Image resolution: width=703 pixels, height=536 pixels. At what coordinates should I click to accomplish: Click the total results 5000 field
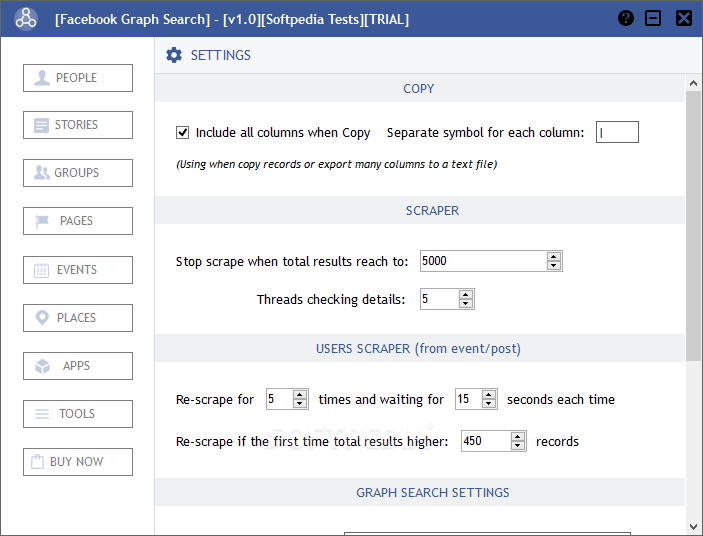[483, 261]
